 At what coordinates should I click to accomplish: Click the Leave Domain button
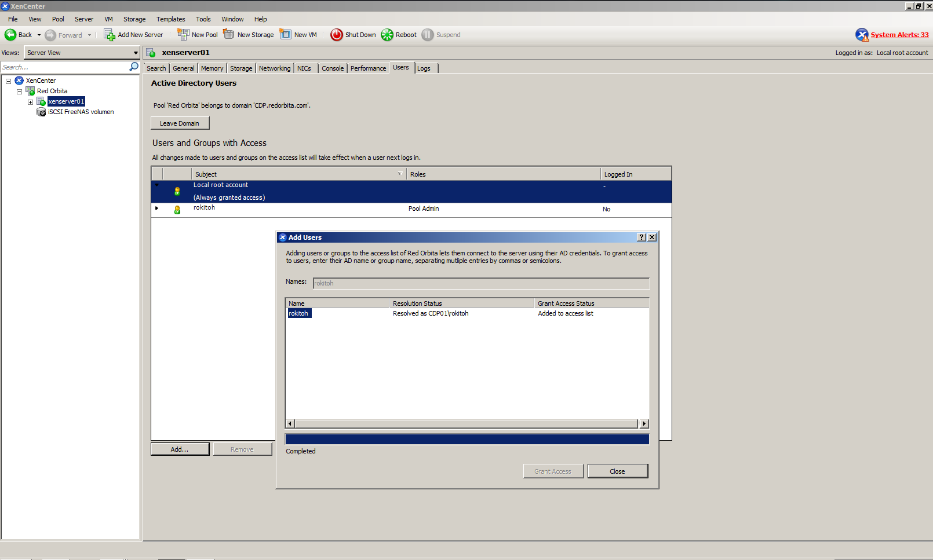(180, 123)
